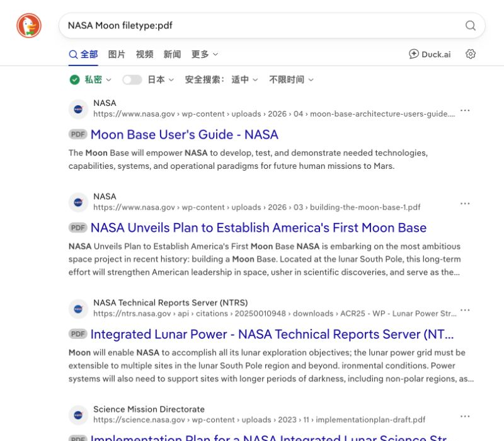Open options menu for Integrated Lunar Power result
Screen dimensions: 504x441
465,310
